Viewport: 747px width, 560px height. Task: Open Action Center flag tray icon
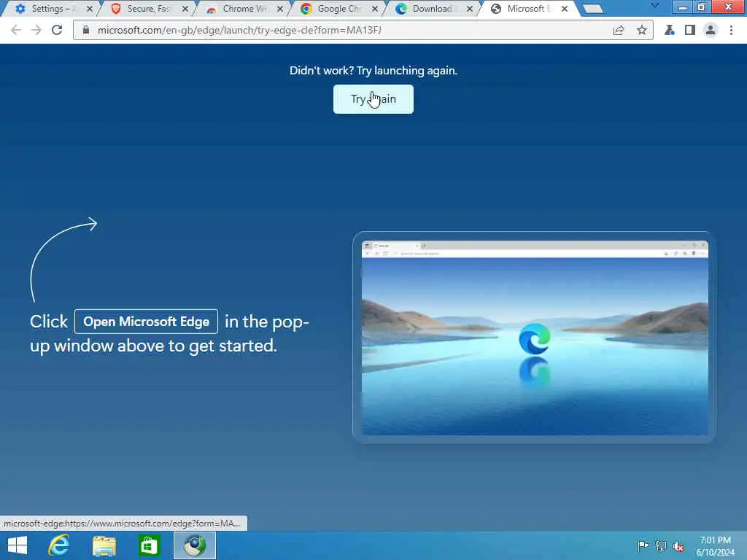tap(643, 545)
